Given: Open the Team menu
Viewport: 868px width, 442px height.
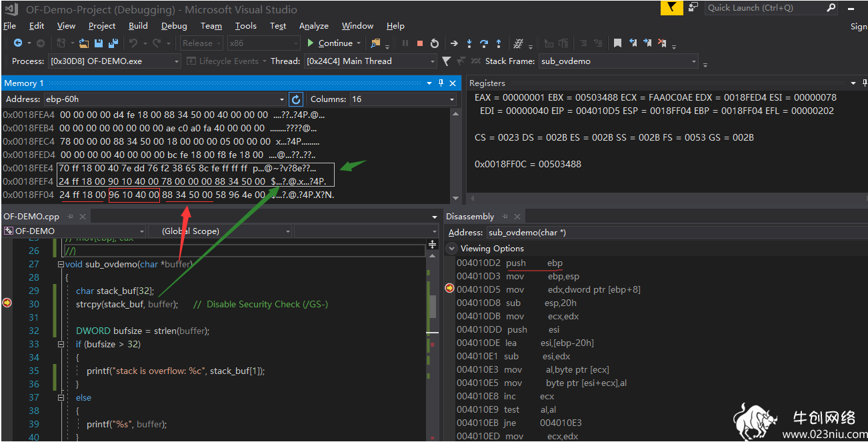Looking at the screenshot, I should [x=211, y=26].
